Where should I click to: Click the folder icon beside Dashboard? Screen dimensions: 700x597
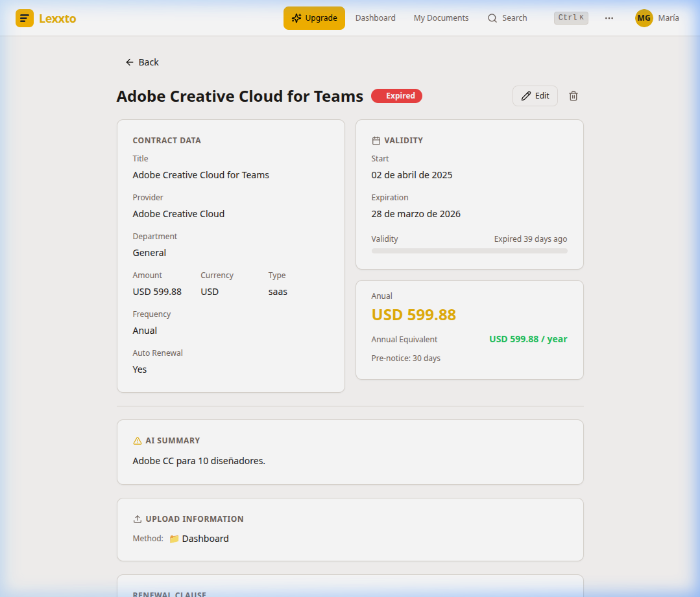pos(174,539)
